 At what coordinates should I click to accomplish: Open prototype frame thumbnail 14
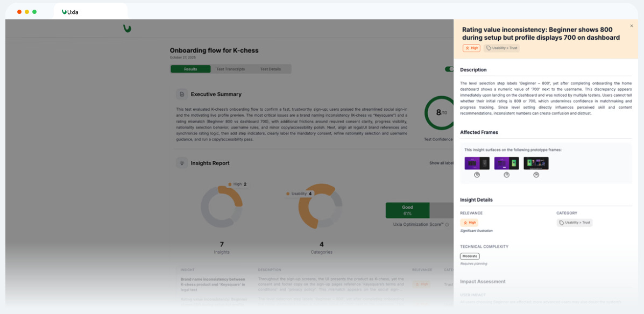[536, 163]
